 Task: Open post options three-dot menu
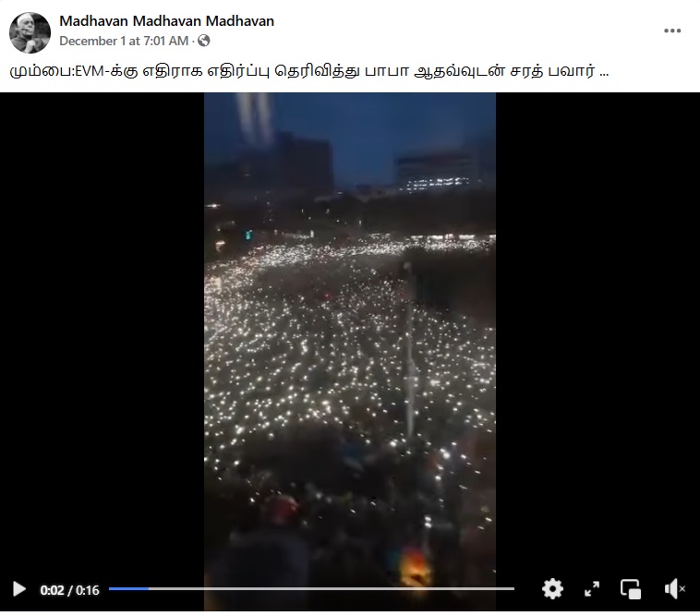672,30
